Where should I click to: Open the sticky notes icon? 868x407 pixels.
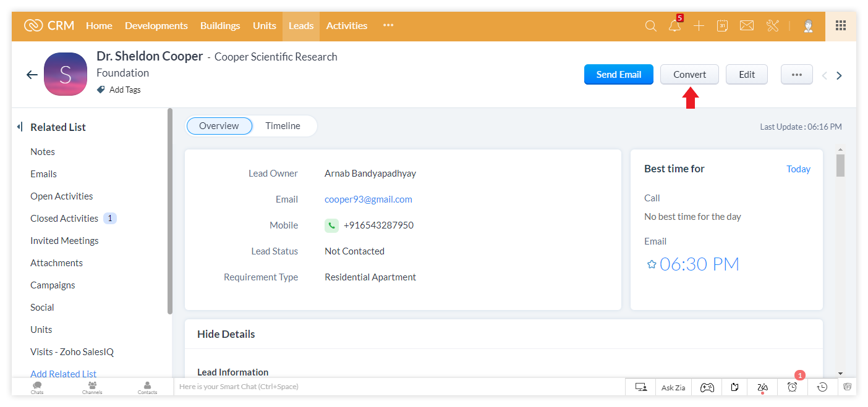coord(735,387)
